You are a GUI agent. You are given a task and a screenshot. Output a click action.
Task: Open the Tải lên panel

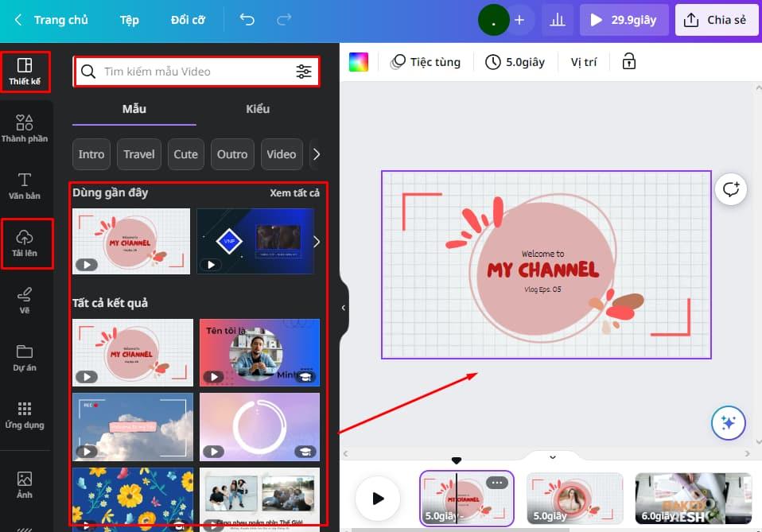pos(25,243)
